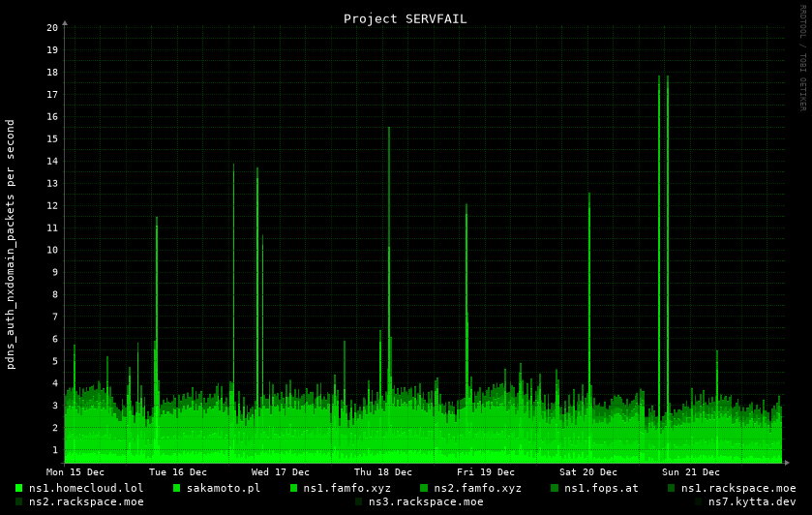Click the ns1.homecloud.lol legend color swatch
Viewport: 812px width, 515px height.
(x=18, y=488)
